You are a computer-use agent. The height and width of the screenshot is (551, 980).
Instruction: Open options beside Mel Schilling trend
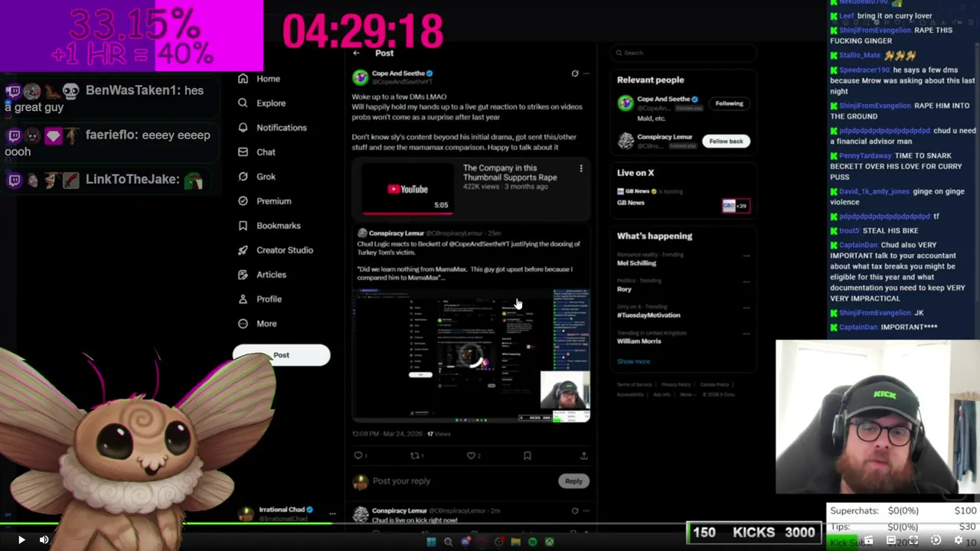coord(746,256)
